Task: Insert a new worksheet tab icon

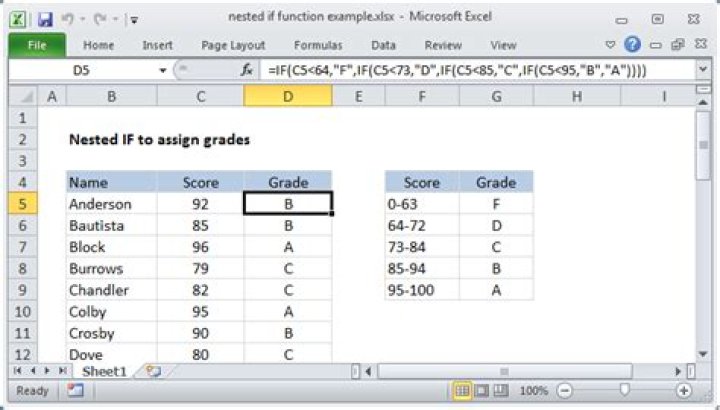Action: click(154, 371)
